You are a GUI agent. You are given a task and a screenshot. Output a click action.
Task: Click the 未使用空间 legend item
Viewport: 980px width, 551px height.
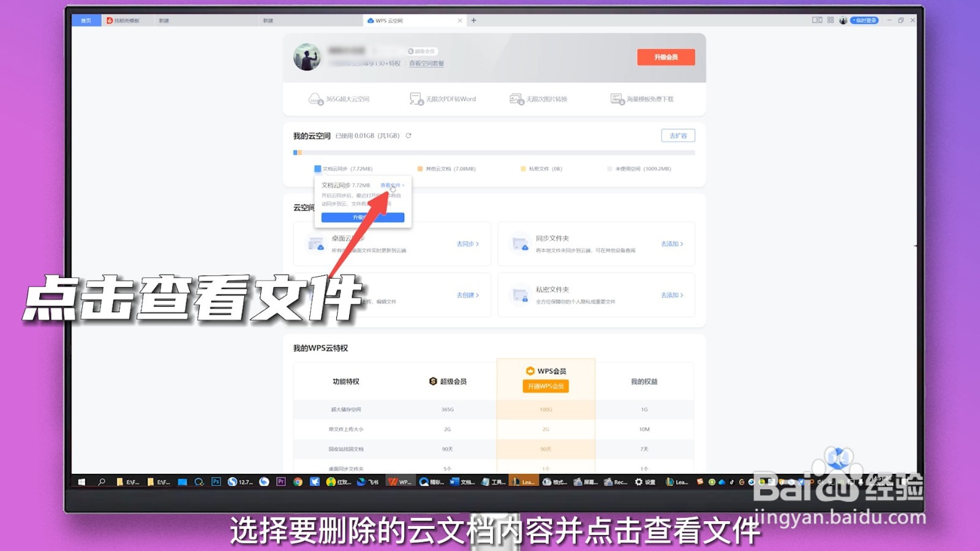tap(639, 168)
